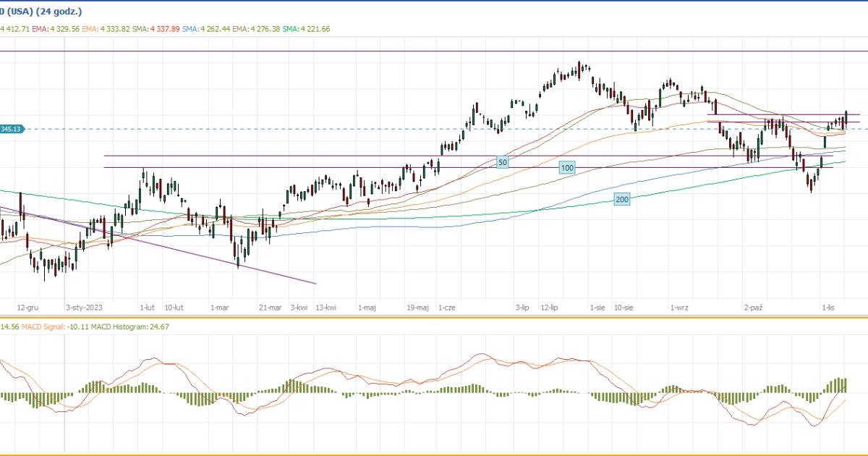Viewport: 868px width, 456px height.
Task: Click the 345.13 current price marker
Action: coord(12,129)
